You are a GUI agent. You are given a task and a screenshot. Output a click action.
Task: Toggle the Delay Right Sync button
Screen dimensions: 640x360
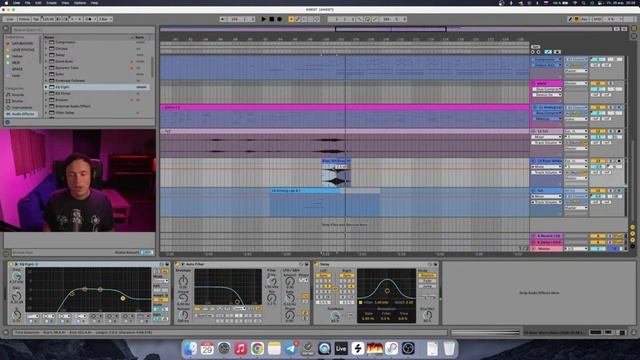click(347, 276)
